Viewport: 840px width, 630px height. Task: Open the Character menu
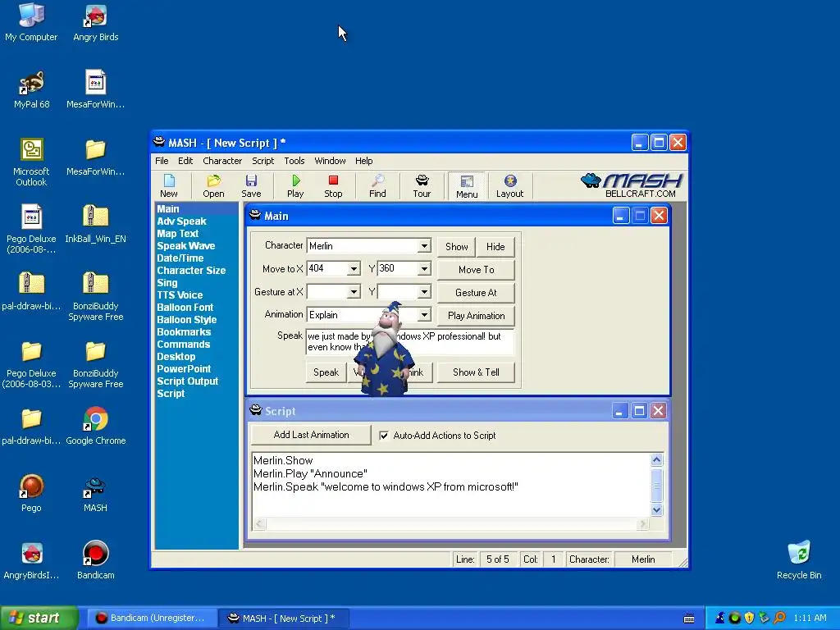222,161
